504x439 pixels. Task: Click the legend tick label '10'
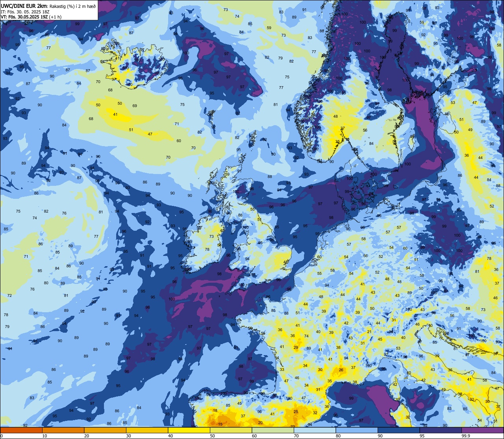coord(44,436)
